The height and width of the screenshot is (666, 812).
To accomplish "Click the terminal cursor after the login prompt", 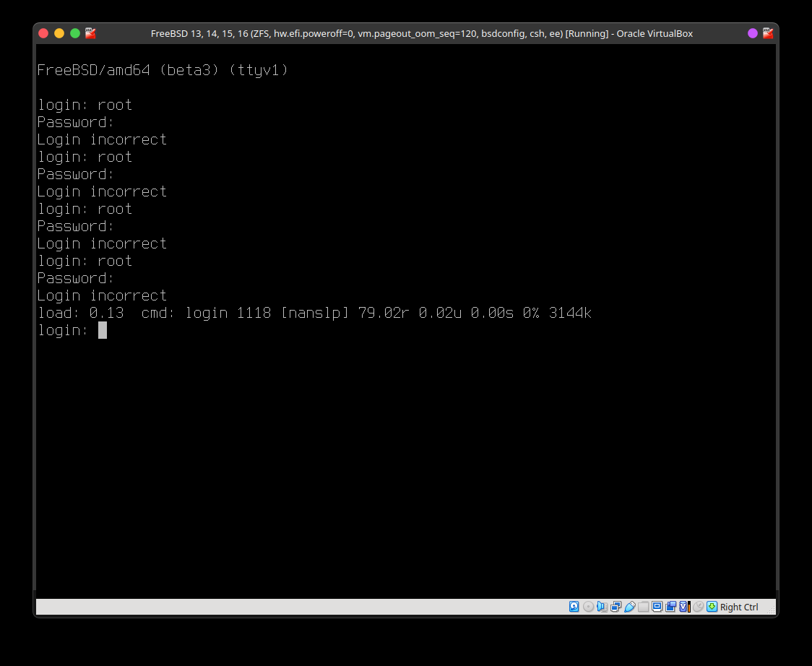I will (x=103, y=330).
